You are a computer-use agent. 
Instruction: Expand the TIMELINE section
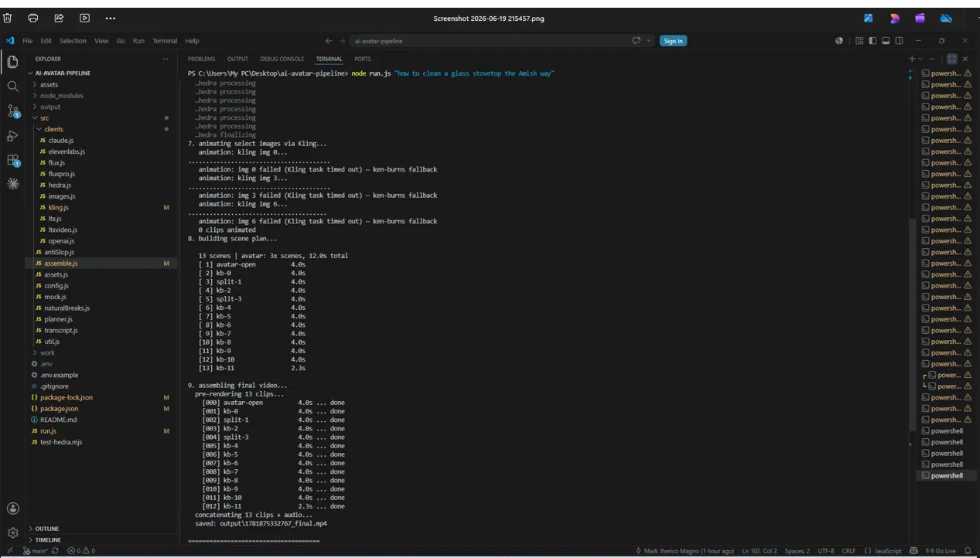pos(47,540)
